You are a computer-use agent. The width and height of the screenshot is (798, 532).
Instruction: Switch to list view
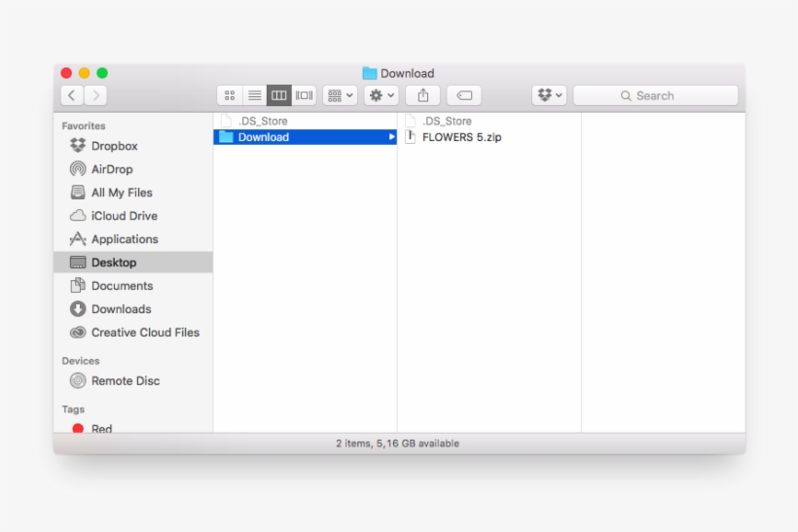[254, 95]
